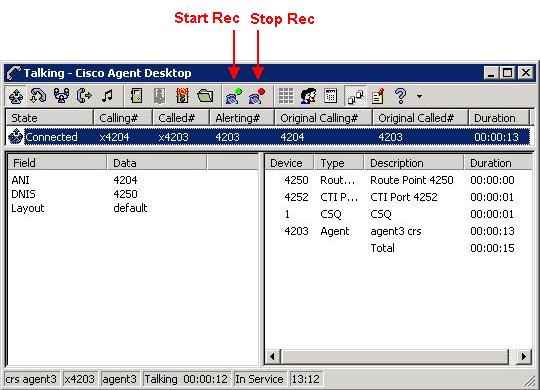Image resolution: width=540 pixels, height=390 pixels.
Task: Click the horizontal scrollbar thumb in call activity
Action: tap(395, 356)
